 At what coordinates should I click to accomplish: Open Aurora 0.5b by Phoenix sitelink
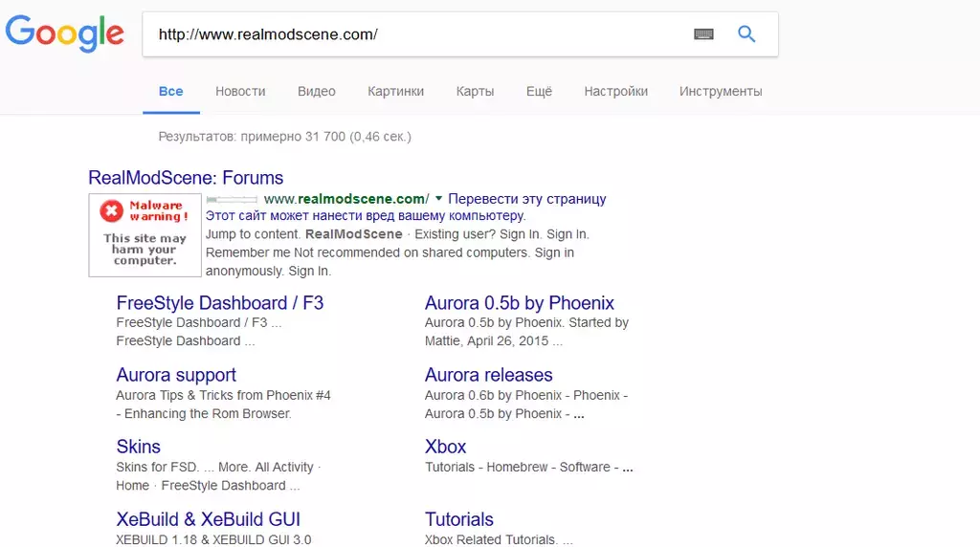[520, 303]
